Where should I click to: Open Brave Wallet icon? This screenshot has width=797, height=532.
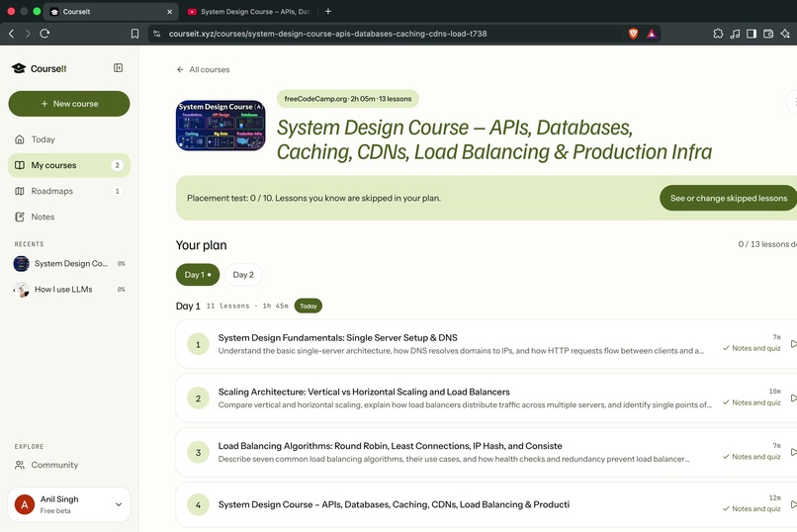click(x=768, y=34)
